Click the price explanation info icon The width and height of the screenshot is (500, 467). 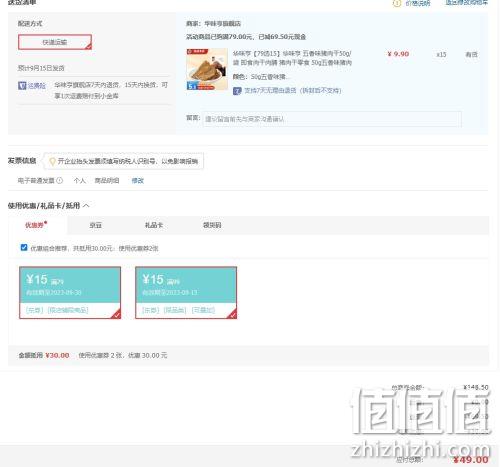pos(396,3)
